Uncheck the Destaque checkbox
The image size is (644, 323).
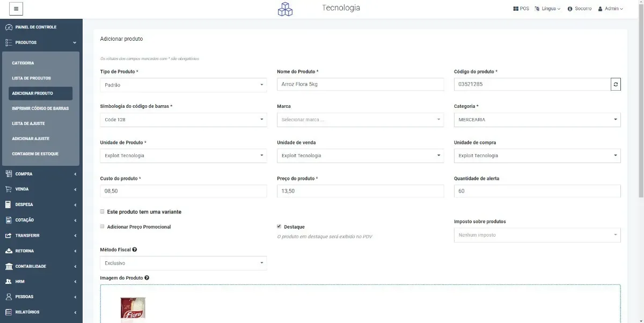pyautogui.click(x=279, y=226)
